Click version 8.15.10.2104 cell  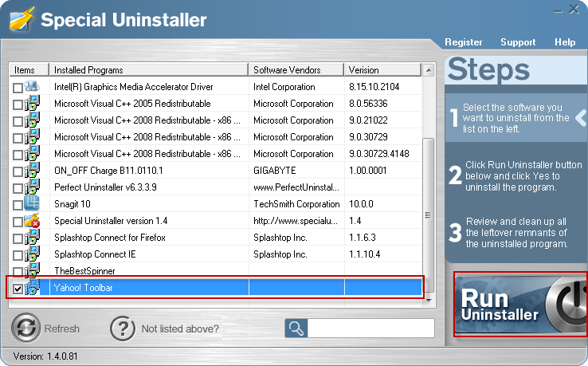pyautogui.click(x=374, y=87)
